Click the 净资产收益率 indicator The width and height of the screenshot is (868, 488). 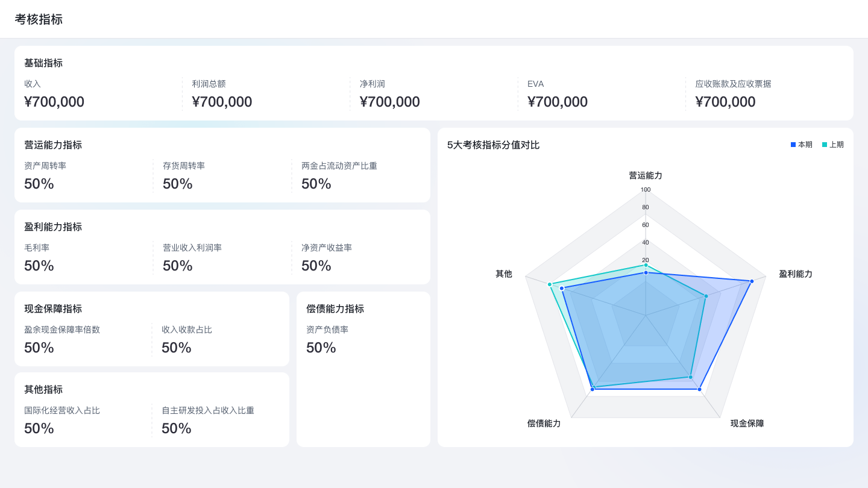327,257
